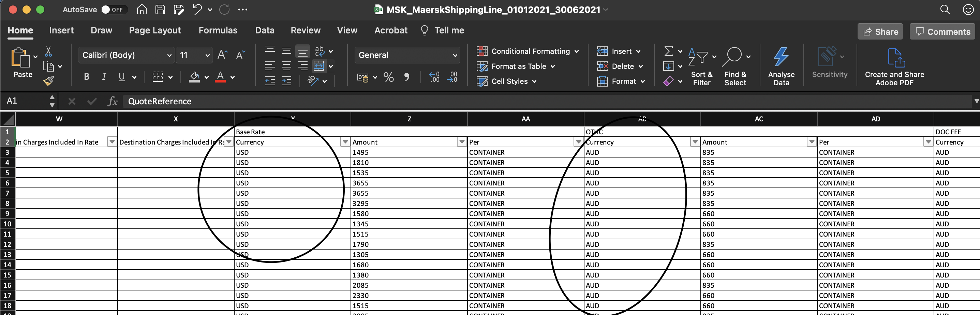Viewport: 980px width, 315px height.
Task: Click the Format Painter brush icon
Action: [x=48, y=81]
